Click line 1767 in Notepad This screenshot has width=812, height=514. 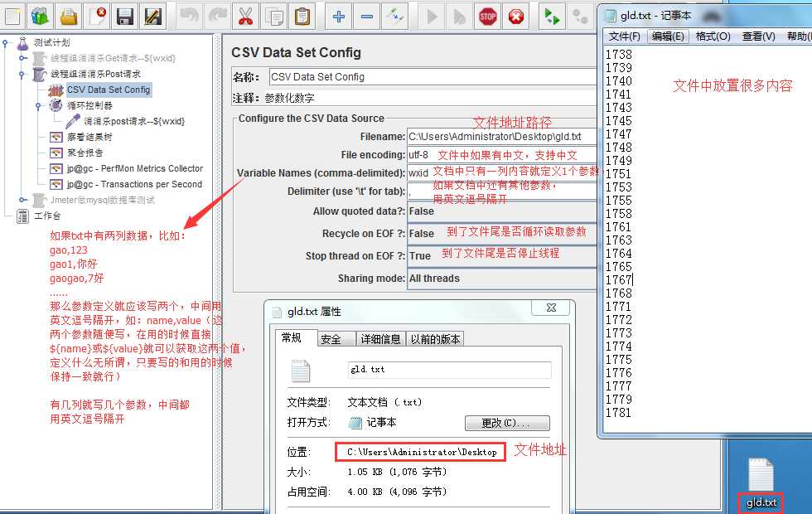(619, 280)
